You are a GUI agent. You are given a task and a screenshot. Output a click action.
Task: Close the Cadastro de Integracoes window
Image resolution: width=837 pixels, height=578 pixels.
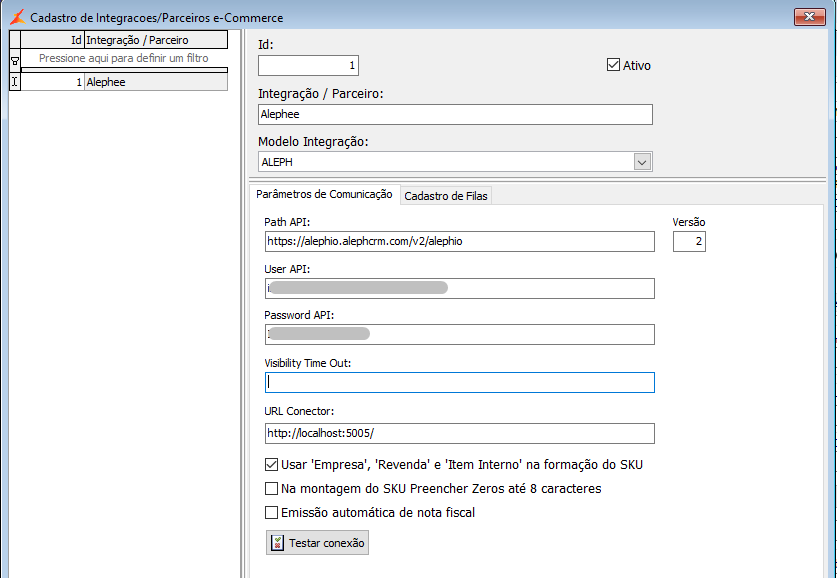click(809, 17)
